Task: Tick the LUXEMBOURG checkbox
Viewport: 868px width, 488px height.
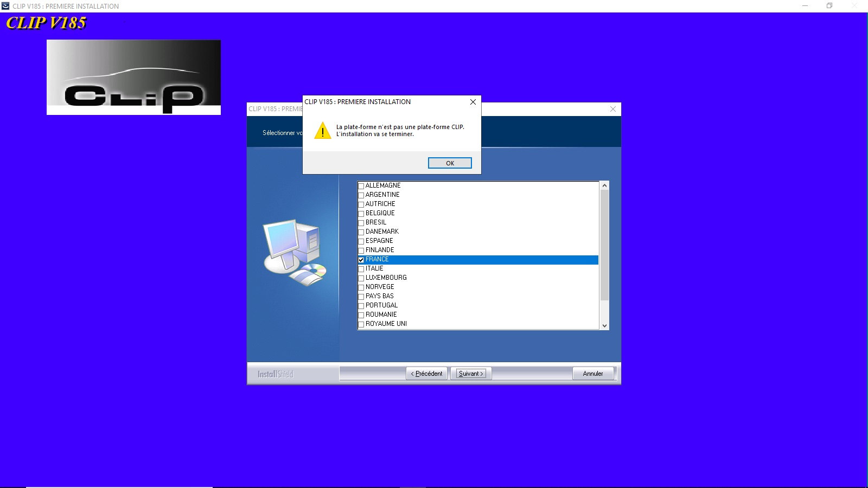Action: tap(361, 278)
